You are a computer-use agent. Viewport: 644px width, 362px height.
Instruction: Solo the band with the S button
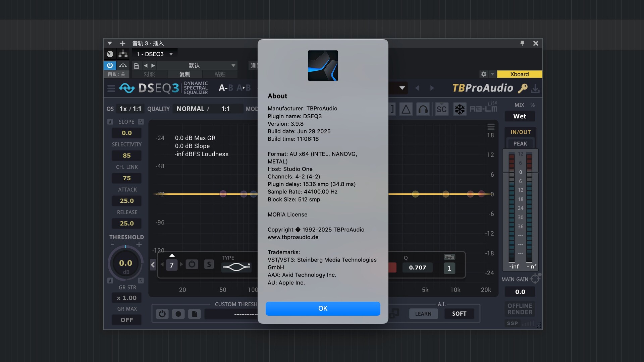coord(209,264)
